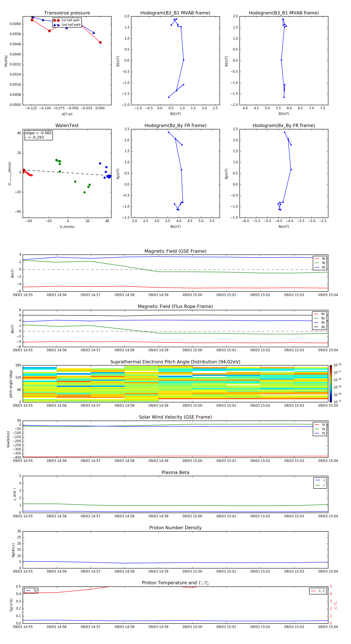Click the "Solar Wind Velocity (GSE Frame)" title
Image resolution: width=351 pixels, height=644 pixels.
pyautogui.click(x=175, y=417)
